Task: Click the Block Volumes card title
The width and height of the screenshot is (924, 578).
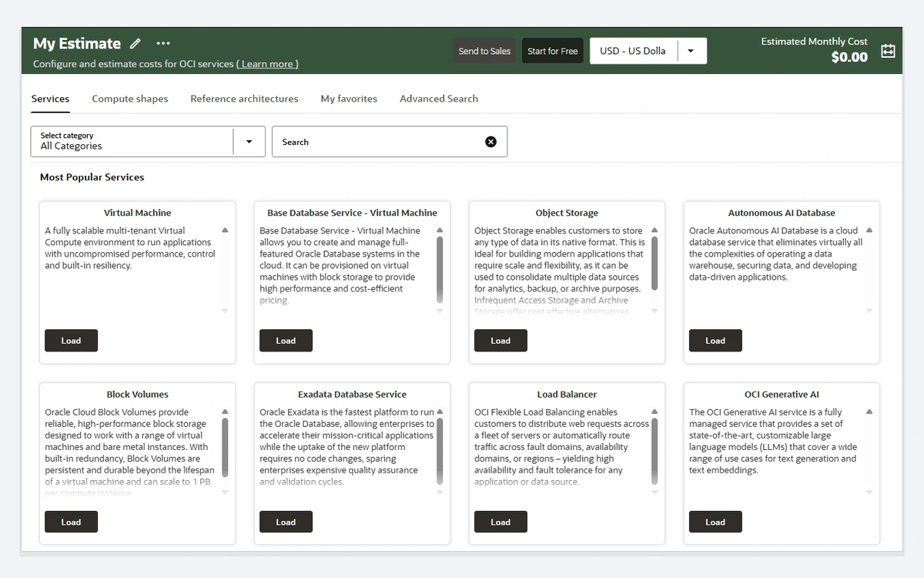Action: [138, 395]
